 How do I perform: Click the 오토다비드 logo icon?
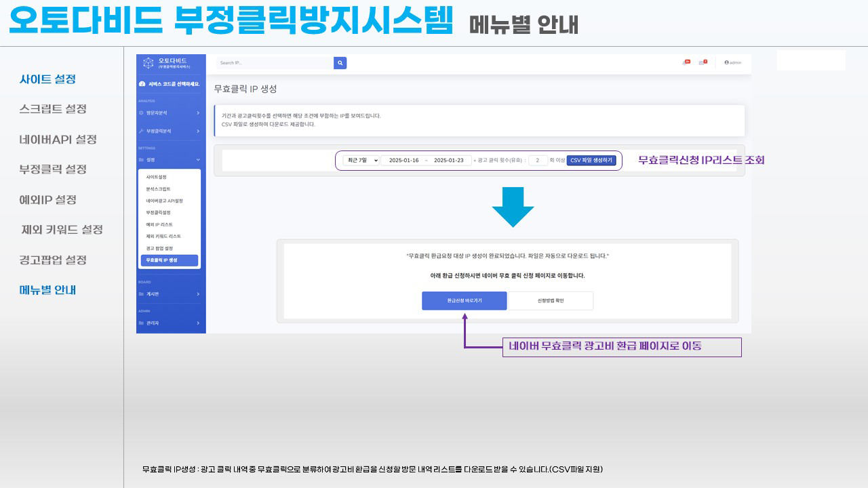pos(149,63)
